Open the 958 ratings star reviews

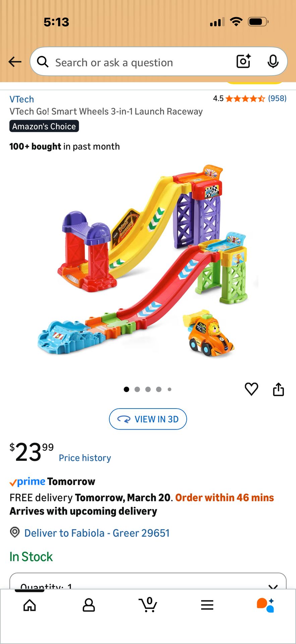[x=250, y=99]
